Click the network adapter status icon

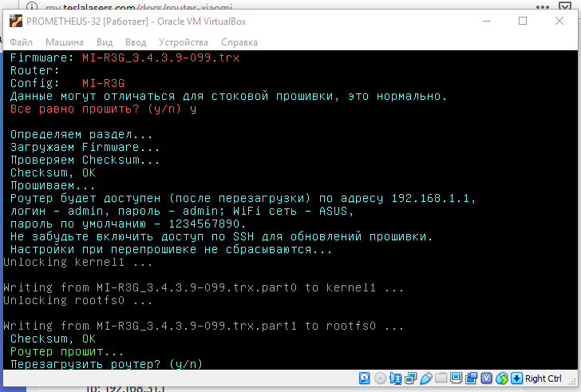coord(410,378)
